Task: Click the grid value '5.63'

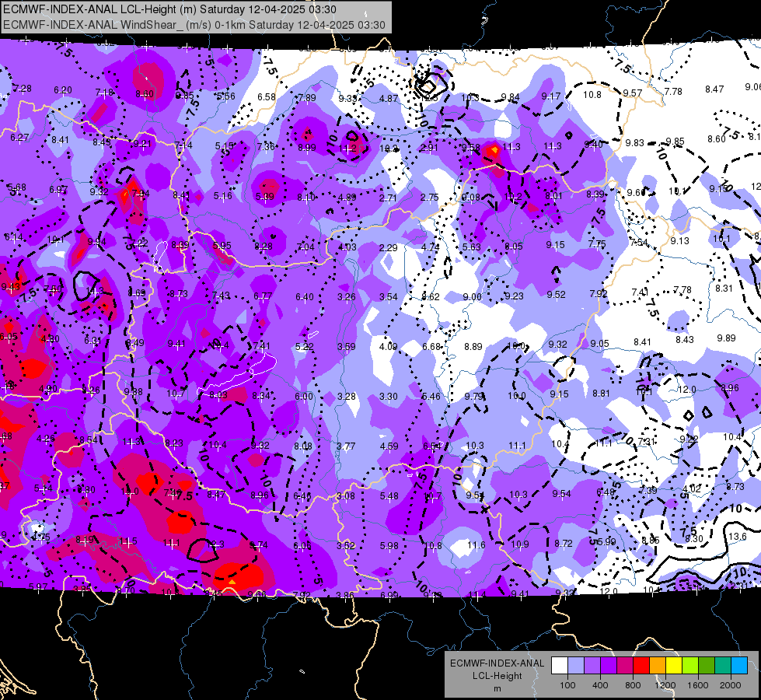Action: coord(471,247)
